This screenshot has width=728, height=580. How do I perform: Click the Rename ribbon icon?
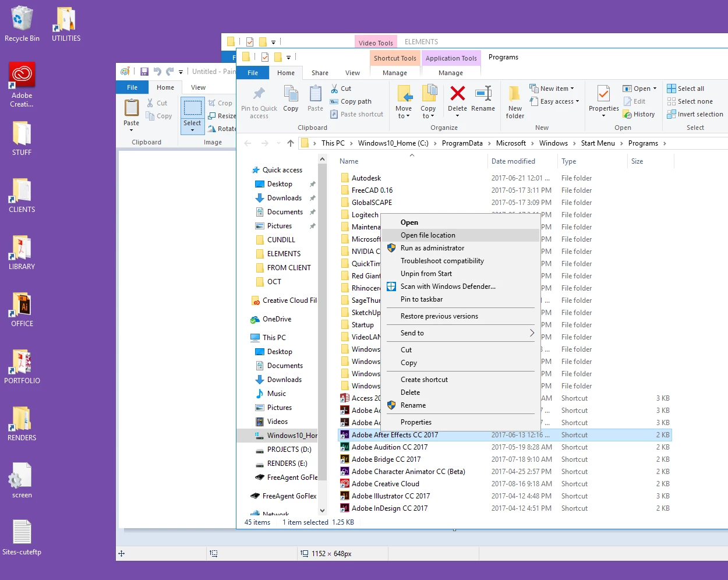click(483, 93)
